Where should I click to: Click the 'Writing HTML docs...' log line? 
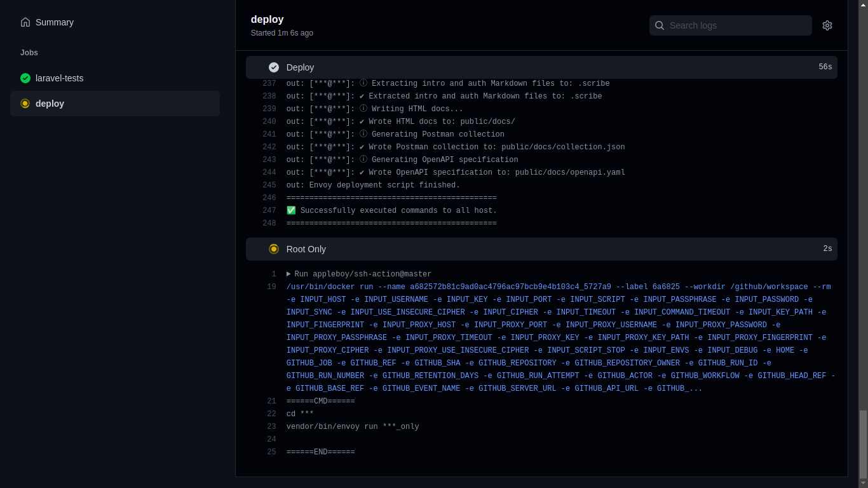pyautogui.click(x=375, y=109)
